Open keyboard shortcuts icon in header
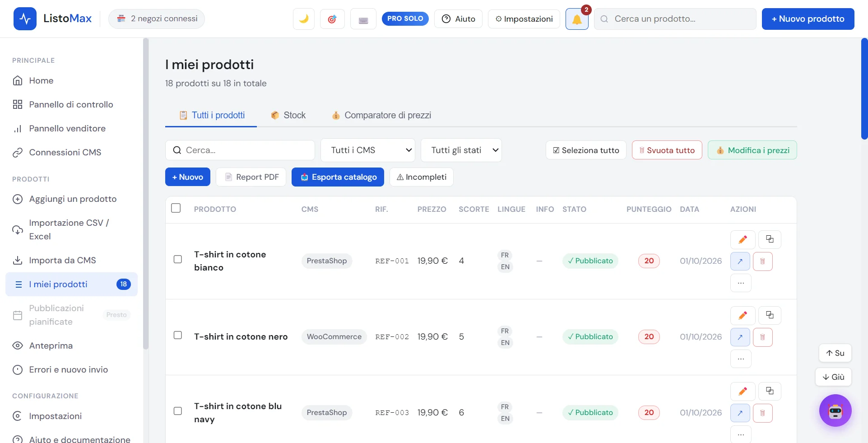The width and height of the screenshot is (868, 443). (363, 19)
